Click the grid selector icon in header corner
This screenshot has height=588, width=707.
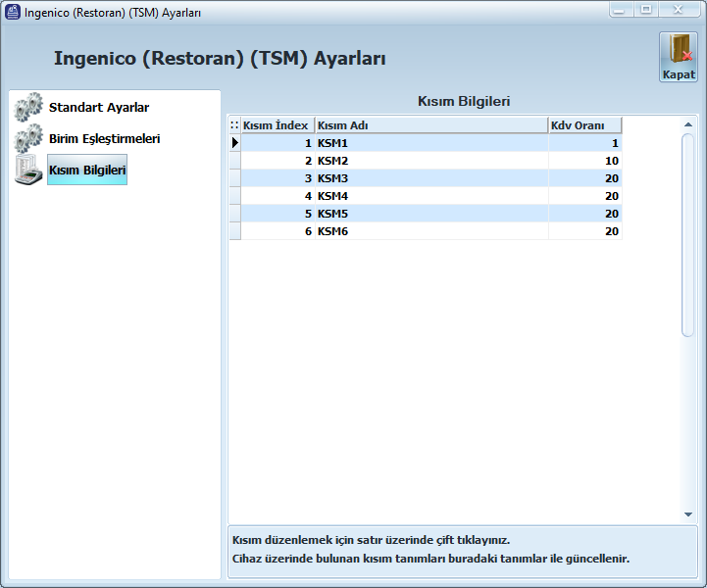234,125
